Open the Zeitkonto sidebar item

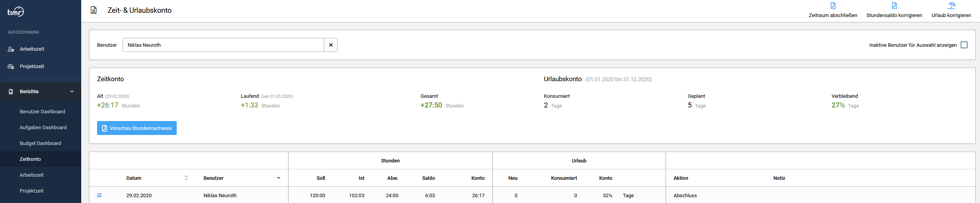click(x=30, y=159)
